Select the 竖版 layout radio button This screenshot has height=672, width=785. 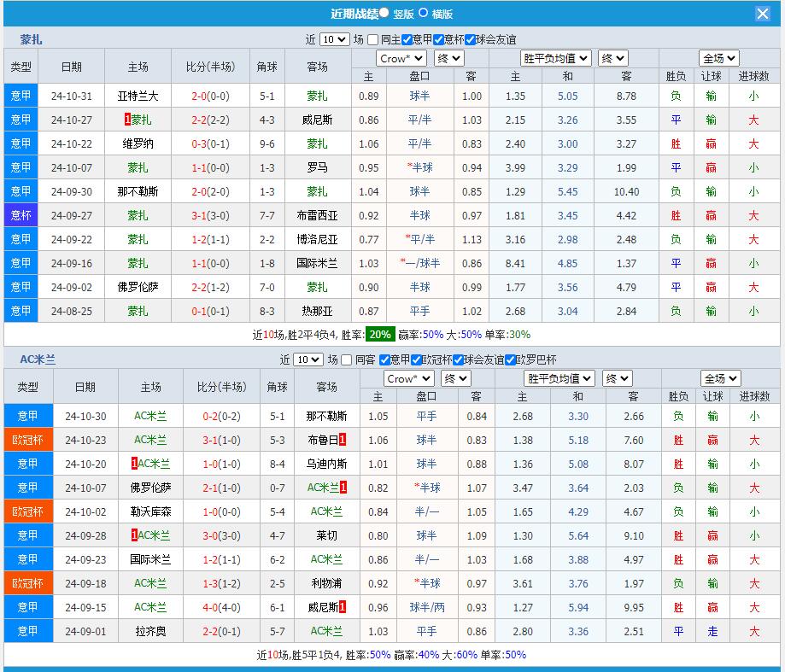tap(384, 13)
